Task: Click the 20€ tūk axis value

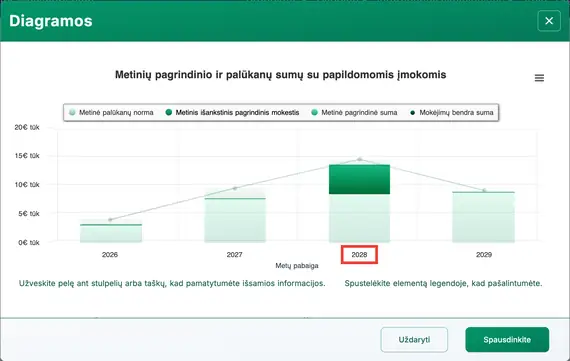Action: pyautogui.click(x=27, y=127)
